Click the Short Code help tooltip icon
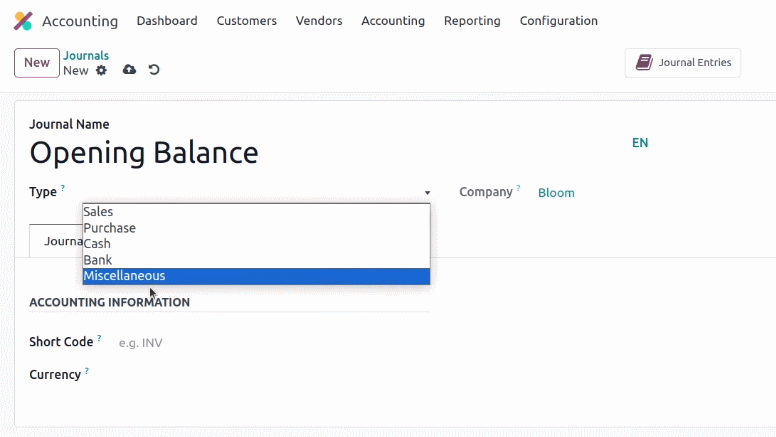This screenshot has width=776, height=437. pyautogui.click(x=99, y=338)
